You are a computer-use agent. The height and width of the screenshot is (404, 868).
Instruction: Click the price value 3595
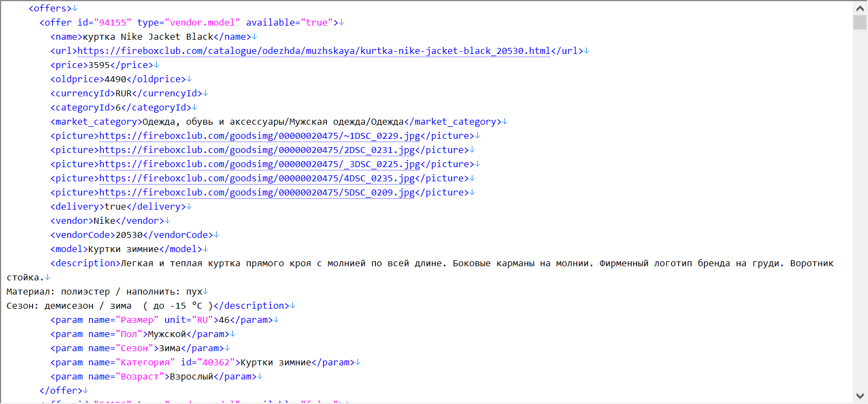99,65
